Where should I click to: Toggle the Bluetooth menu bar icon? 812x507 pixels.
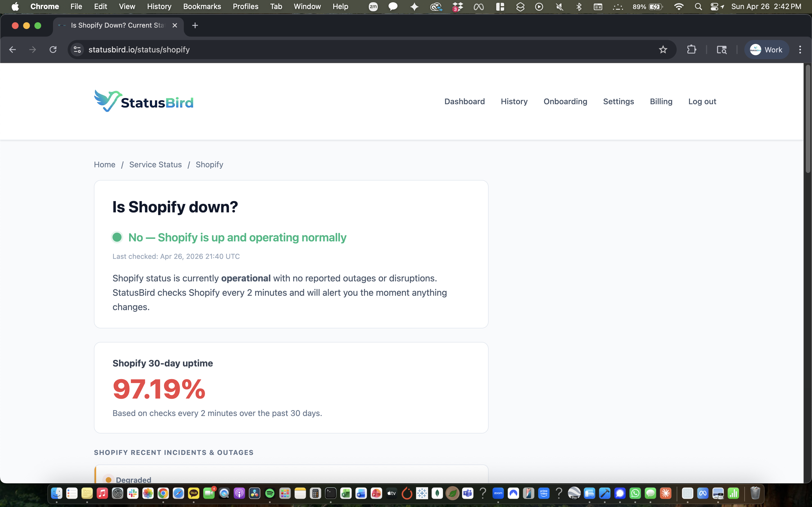coord(579,7)
